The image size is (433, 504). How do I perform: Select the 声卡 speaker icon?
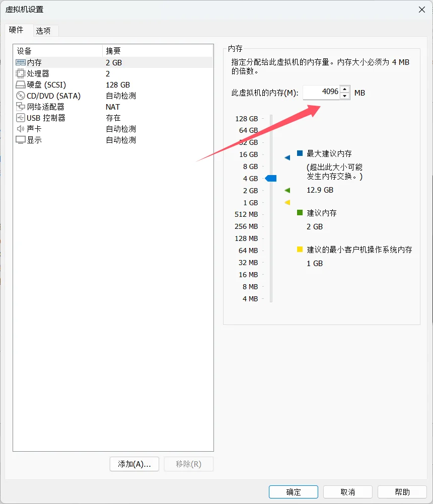[x=21, y=129]
